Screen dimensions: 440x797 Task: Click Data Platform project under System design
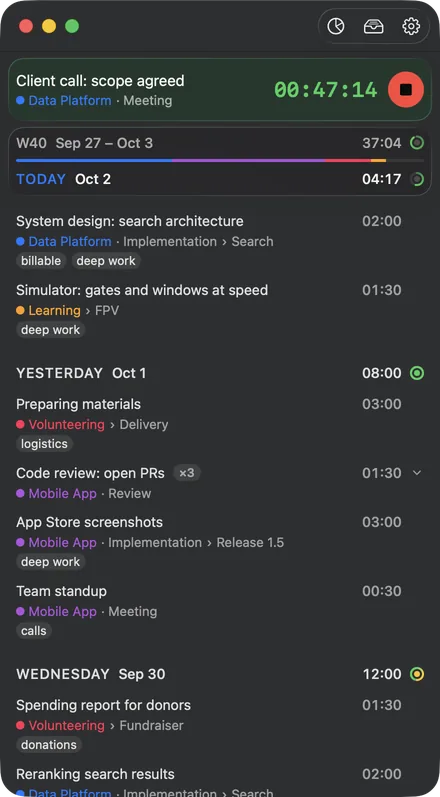(70, 241)
